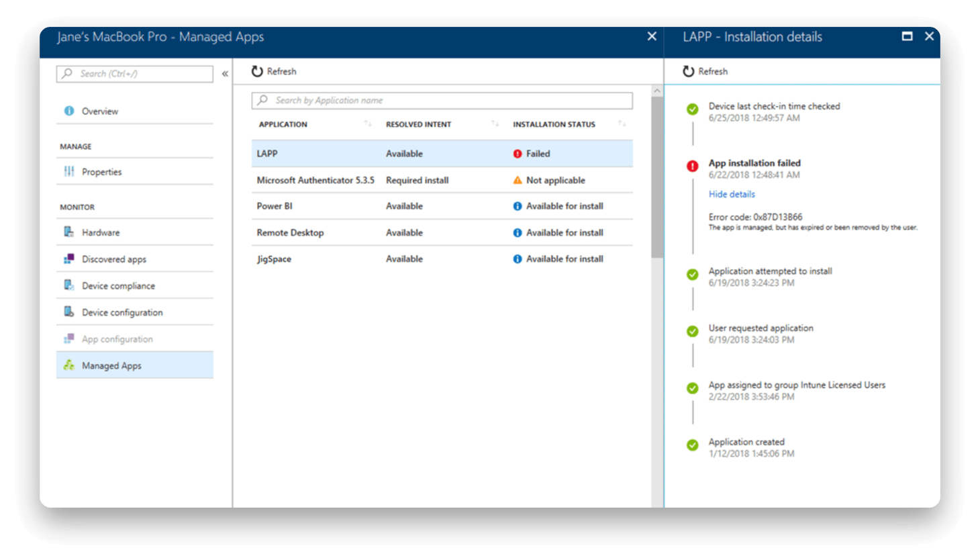Click the red Failed status icon for LAPP
The height and width of the screenshot is (560, 980).
tap(518, 154)
